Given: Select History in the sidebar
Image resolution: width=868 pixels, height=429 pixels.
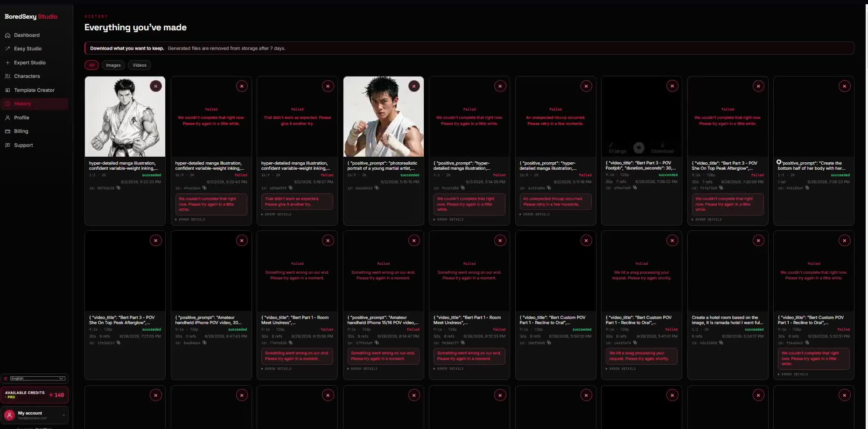Looking at the screenshot, I should tap(35, 104).
